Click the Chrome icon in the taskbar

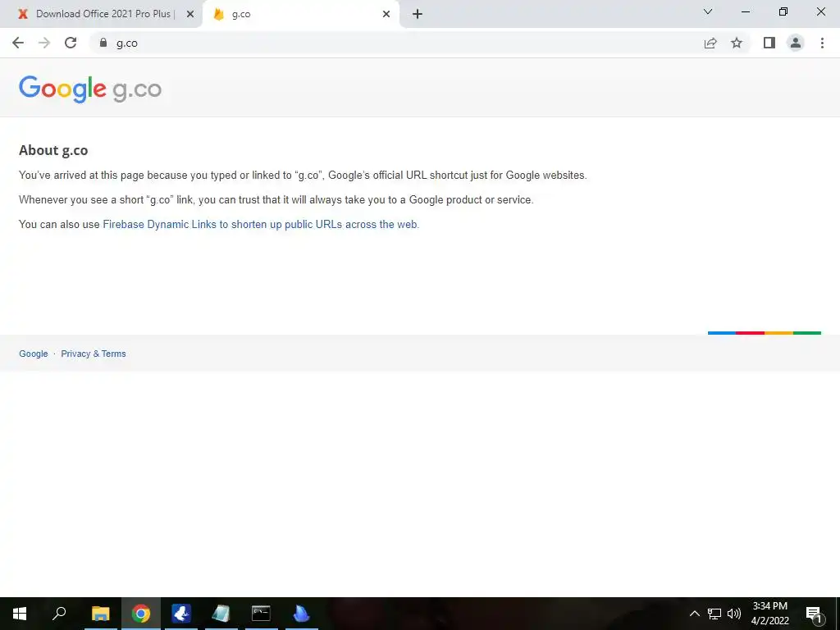tap(141, 614)
